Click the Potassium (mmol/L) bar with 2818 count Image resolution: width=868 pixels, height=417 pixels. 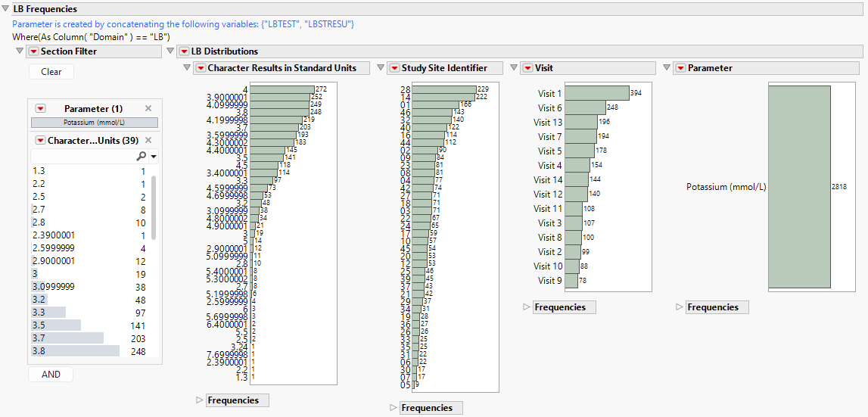coord(799,187)
